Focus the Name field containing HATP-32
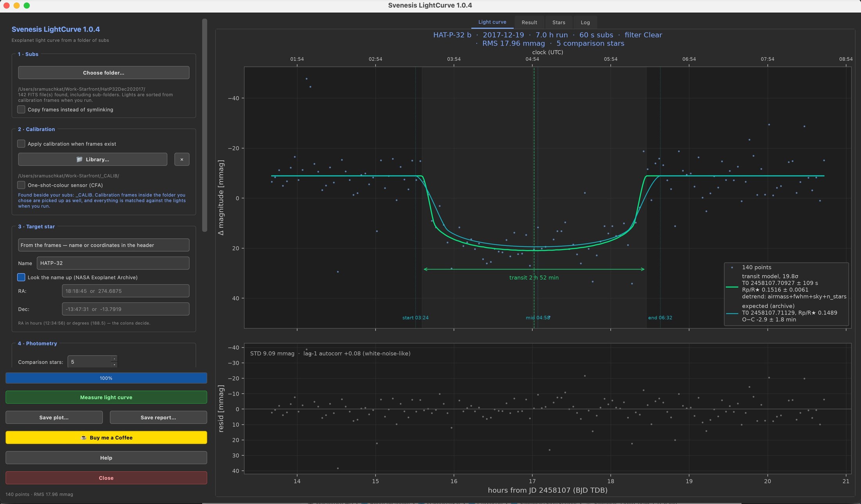Screen dimensions: 861x504 coord(113,263)
